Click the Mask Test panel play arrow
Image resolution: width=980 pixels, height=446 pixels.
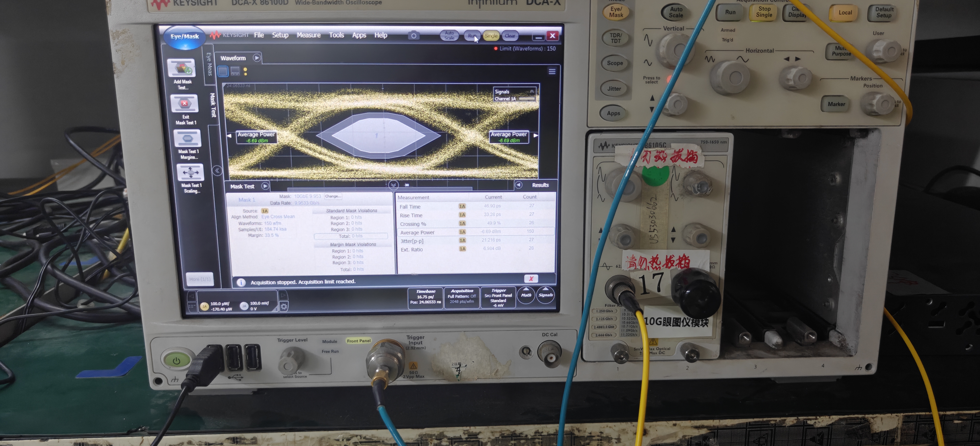tap(265, 186)
